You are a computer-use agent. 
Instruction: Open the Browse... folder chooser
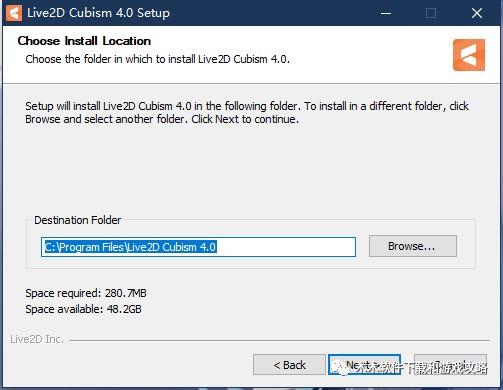point(413,246)
